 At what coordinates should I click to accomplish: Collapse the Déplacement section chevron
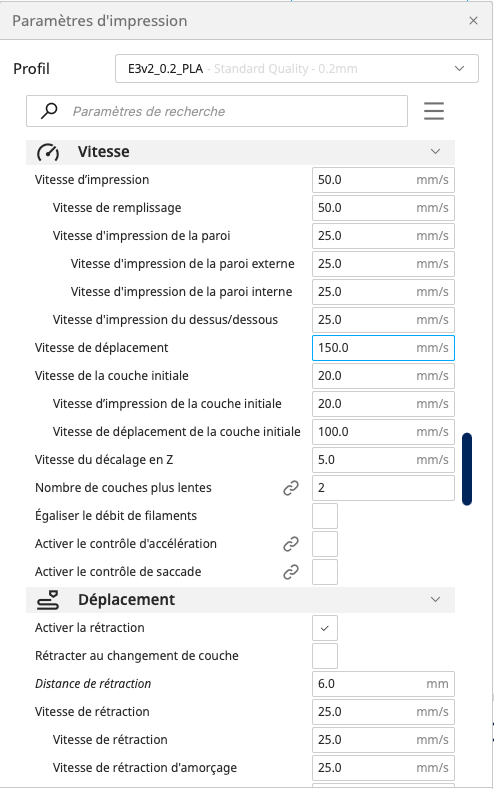[436, 599]
